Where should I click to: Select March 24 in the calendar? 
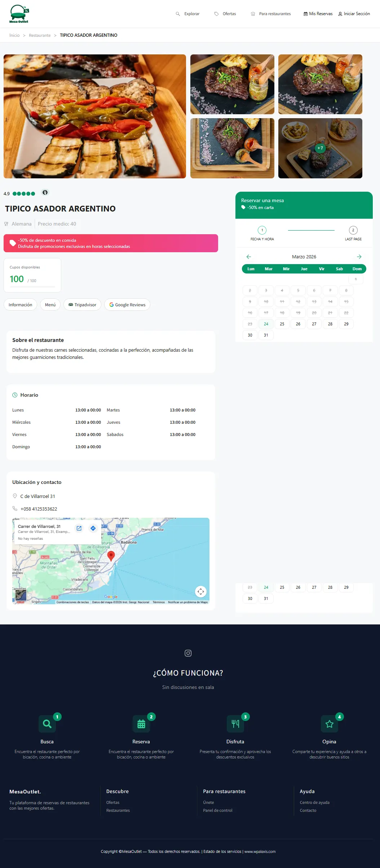[266, 324]
